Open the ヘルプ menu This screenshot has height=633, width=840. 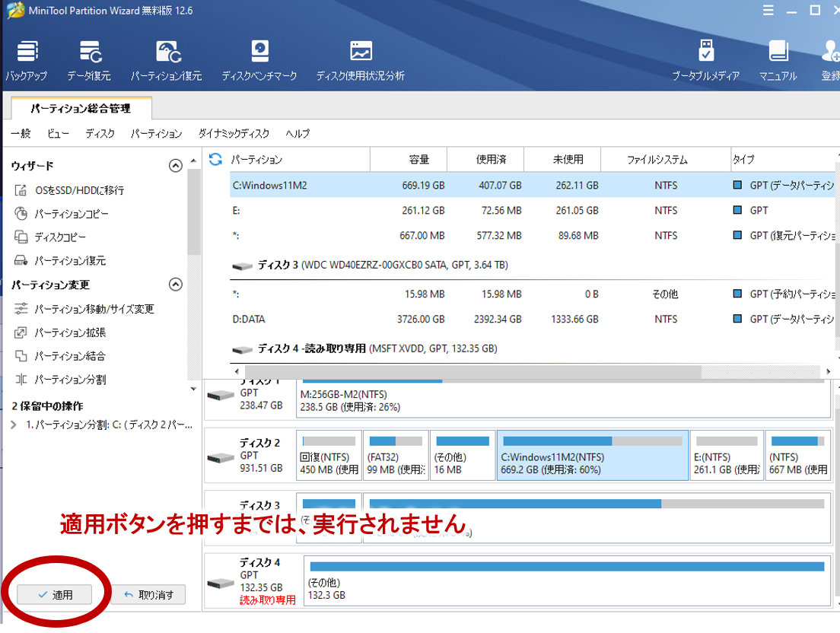point(297,133)
